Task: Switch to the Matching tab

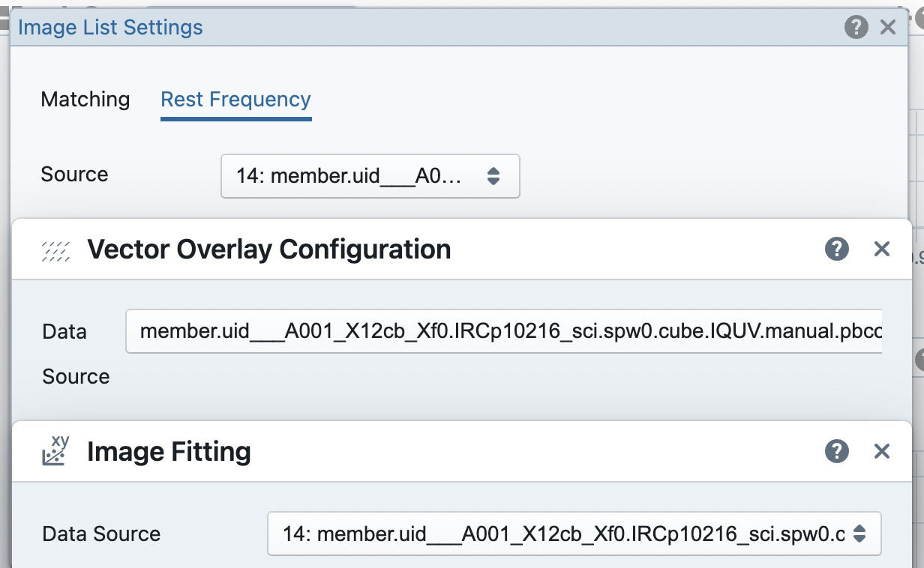Action: point(85,99)
